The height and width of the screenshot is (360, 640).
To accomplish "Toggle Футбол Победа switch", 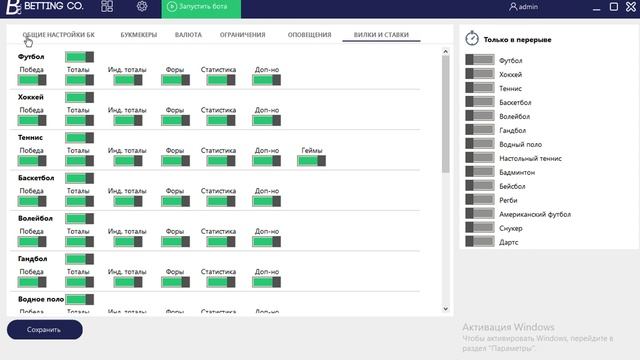I will [32, 80].
